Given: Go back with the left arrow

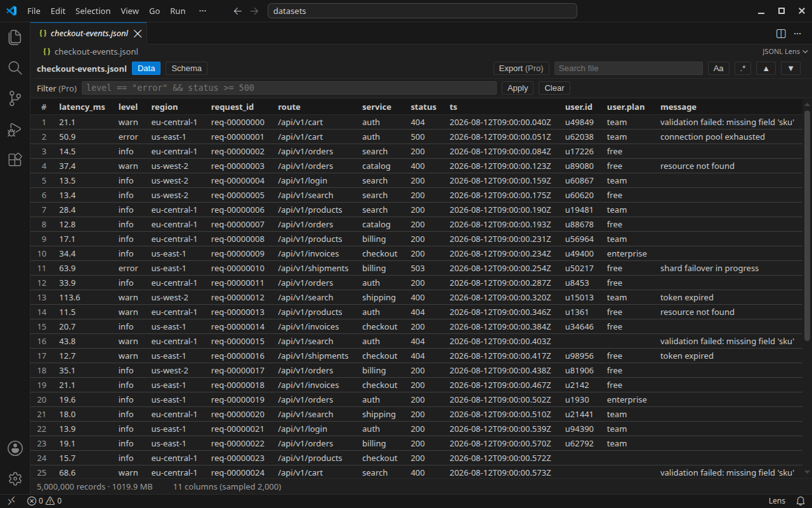Looking at the screenshot, I should pyautogui.click(x=238, y=11).
